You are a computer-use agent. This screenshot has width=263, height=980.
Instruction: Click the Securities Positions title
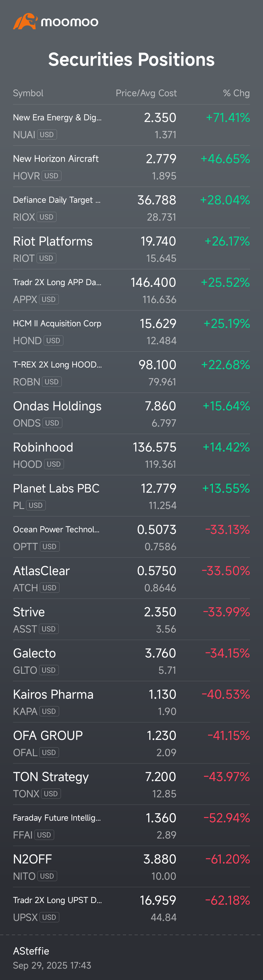coord(131,59)
